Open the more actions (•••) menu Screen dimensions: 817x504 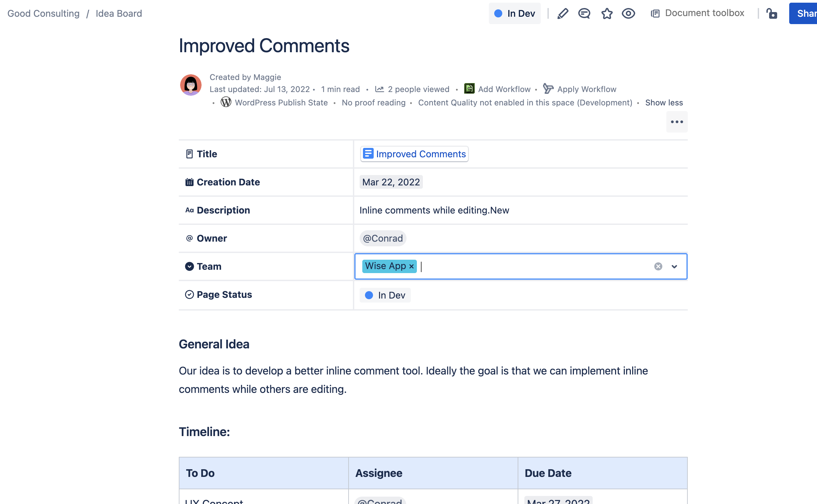(x=677, y=122)
